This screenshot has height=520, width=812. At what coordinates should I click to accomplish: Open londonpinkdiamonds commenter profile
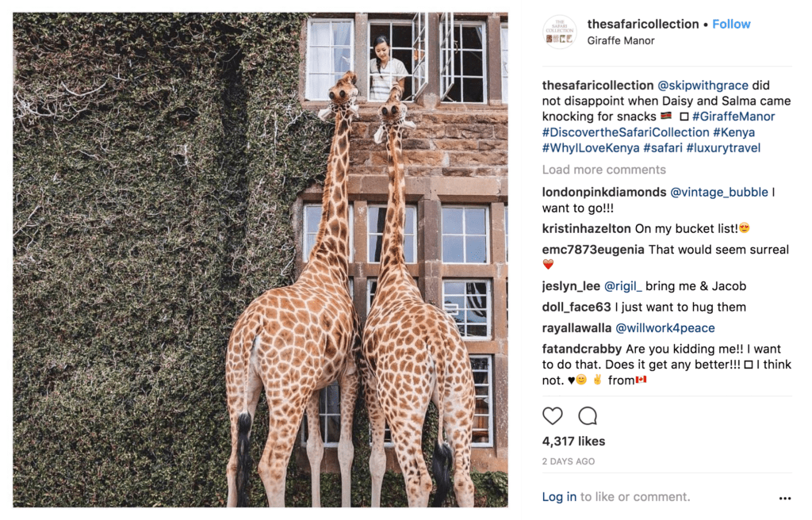click(x=604, y=192)
